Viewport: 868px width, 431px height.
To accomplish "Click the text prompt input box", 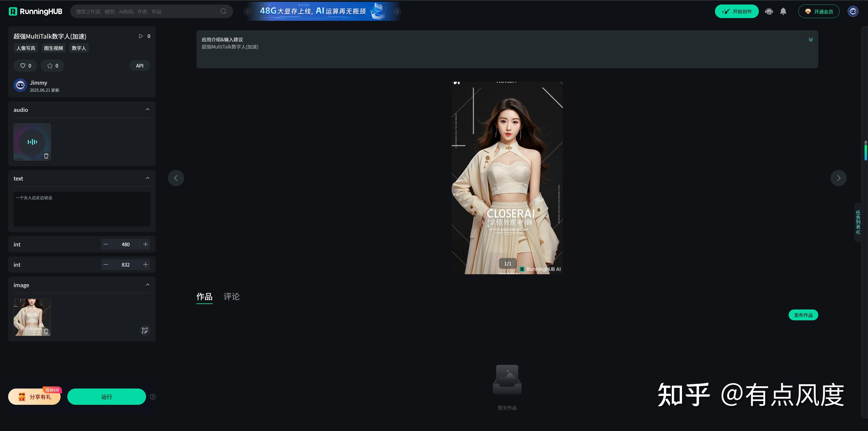I will tap(82, 209).
